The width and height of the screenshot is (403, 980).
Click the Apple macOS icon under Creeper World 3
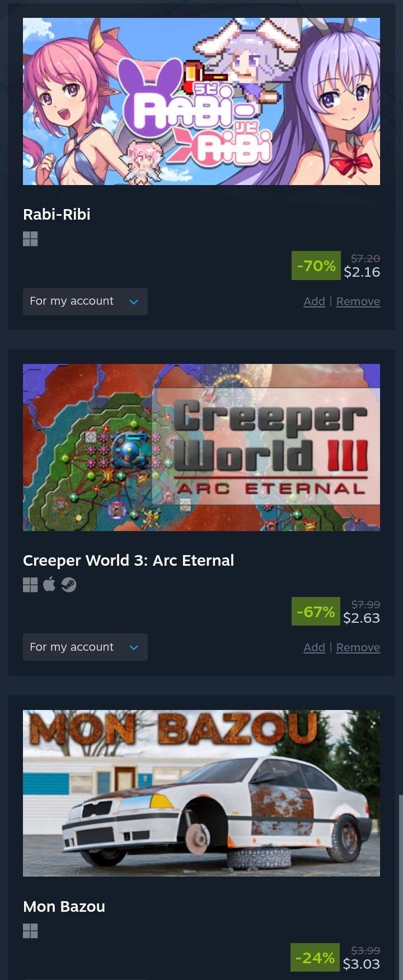click(x=49, y=584)
